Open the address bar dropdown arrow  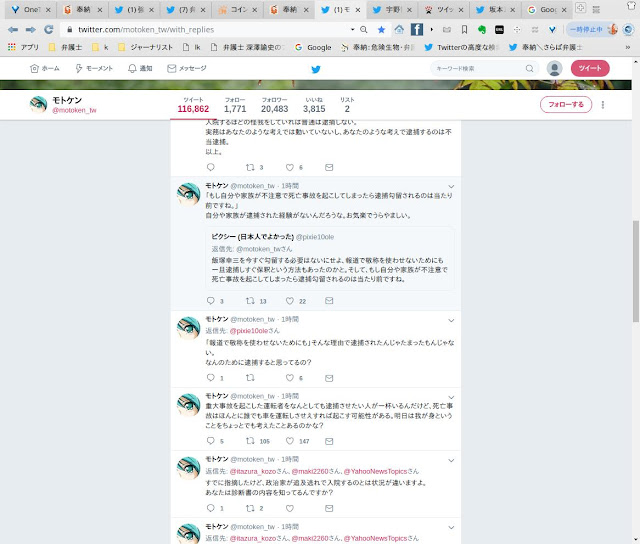pos(352,29)
